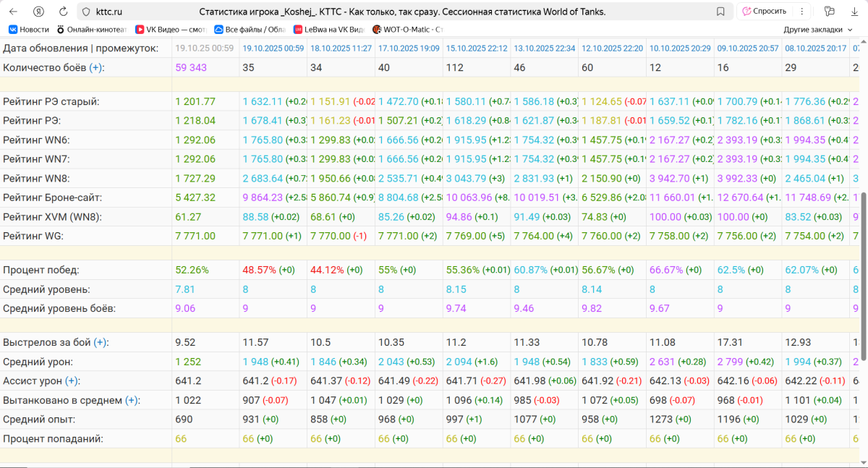Bookmark this page using the bookmark icon

tap(720, 12)
